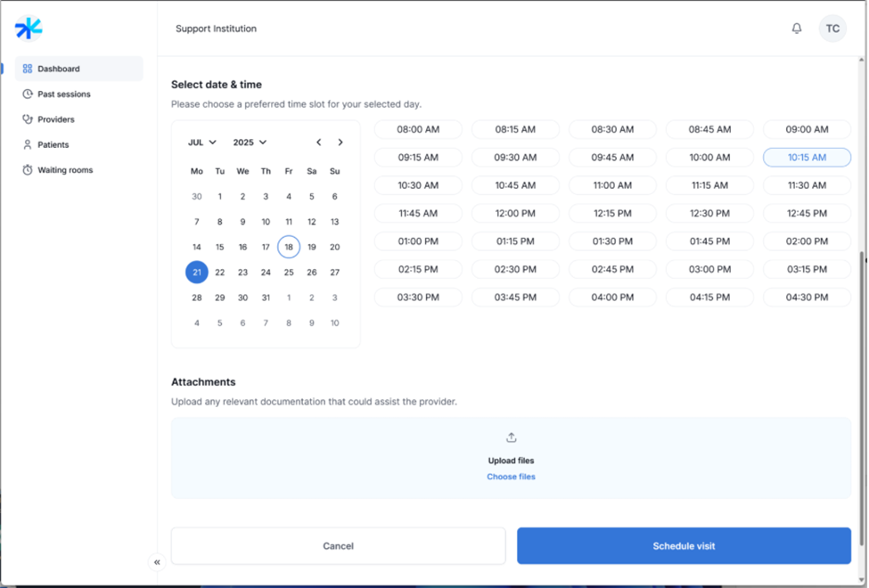The image size is (869, 588).
Task: Navigate to Providers section
Action: (55, 119)
